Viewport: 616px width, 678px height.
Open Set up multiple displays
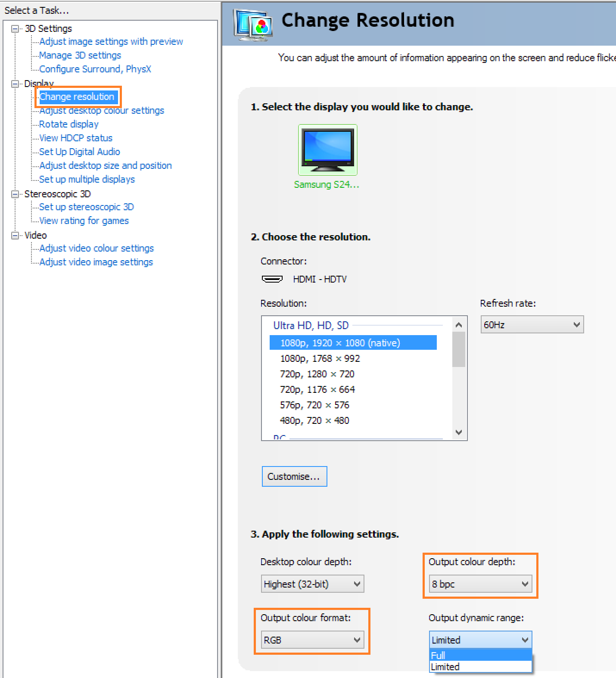pyautogui.click(x=87, y=179)
